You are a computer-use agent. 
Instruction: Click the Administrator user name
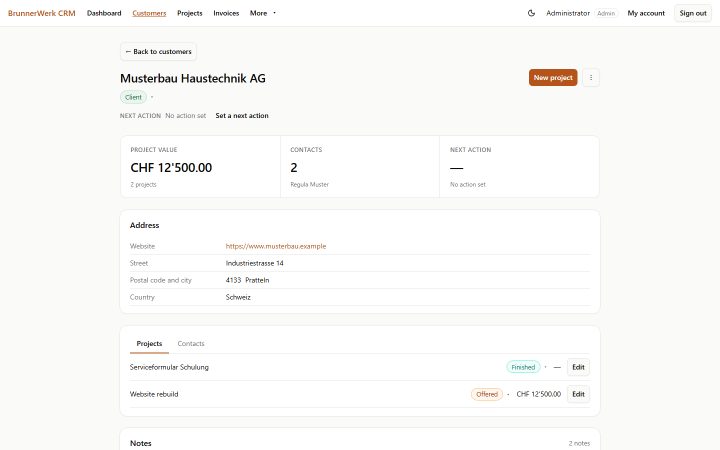(568, 13)
